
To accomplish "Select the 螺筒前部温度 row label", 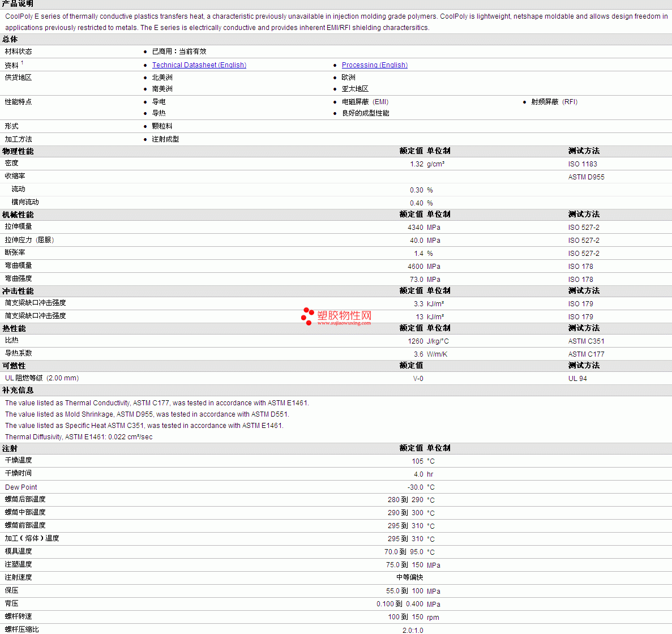I will pyautogui.click(x=25, y=525).
